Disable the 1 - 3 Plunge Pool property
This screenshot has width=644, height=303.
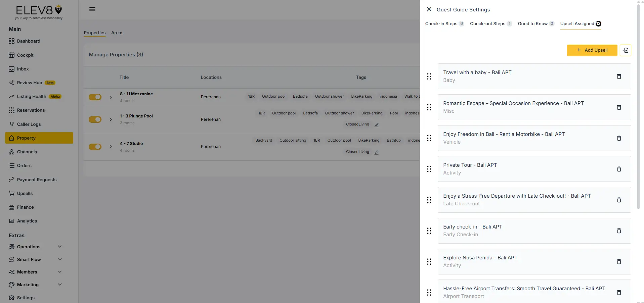(x=95, y=119)
